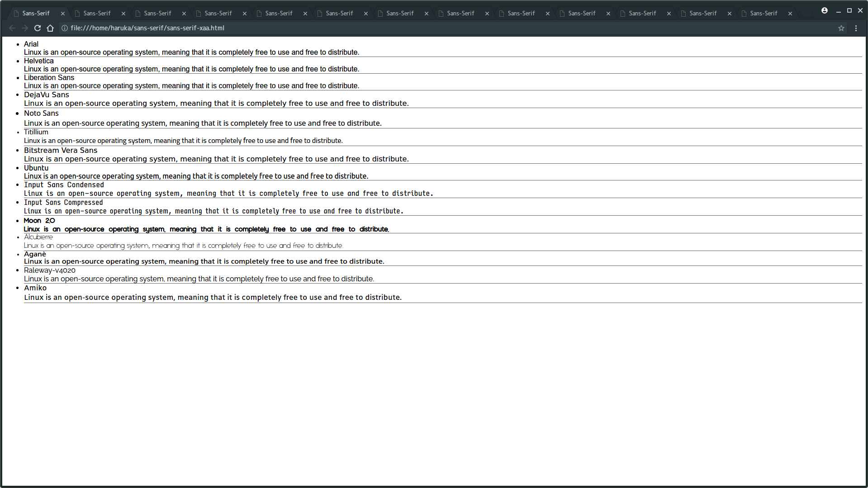Reload the current page

pos(38,28)
